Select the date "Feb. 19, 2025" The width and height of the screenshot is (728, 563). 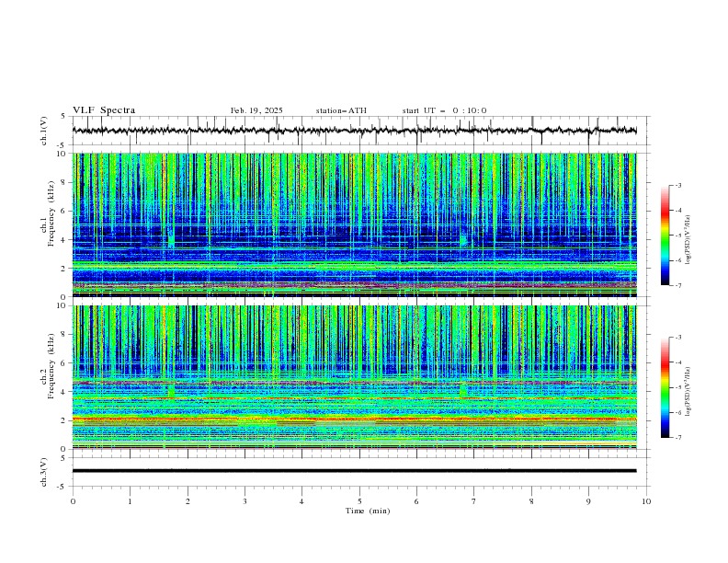[x=256, y=110]
